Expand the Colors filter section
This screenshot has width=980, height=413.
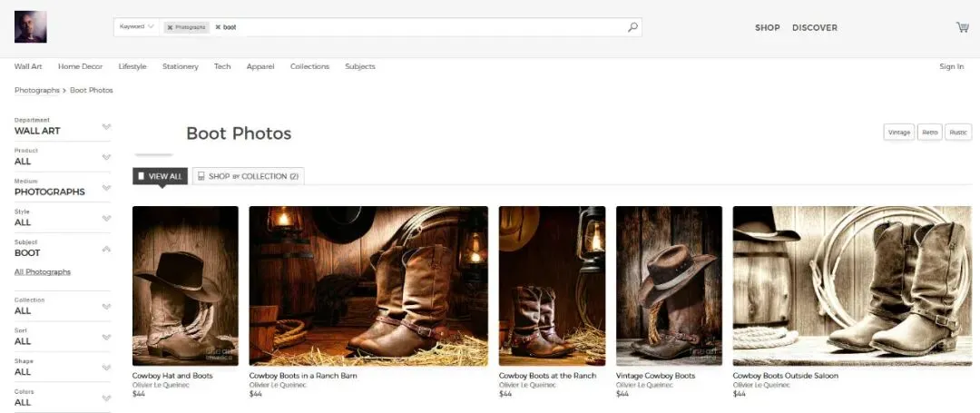point(106,398)
